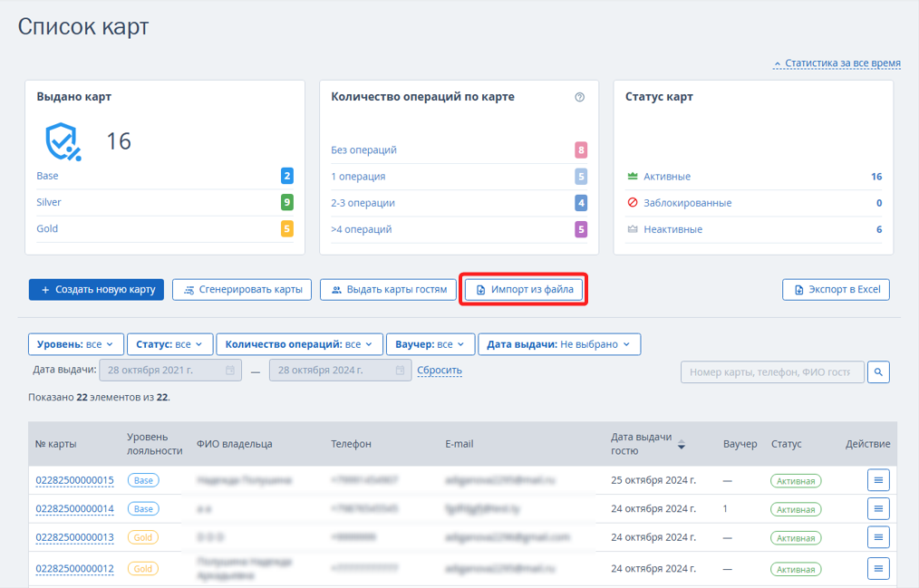Open action menu for card 02282500000015

(x=878, y=480)
